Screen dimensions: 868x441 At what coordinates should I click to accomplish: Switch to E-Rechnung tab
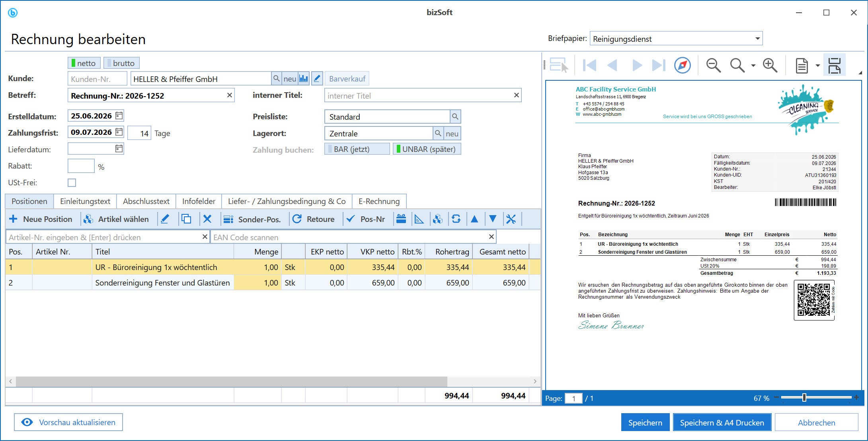point(379,201)
